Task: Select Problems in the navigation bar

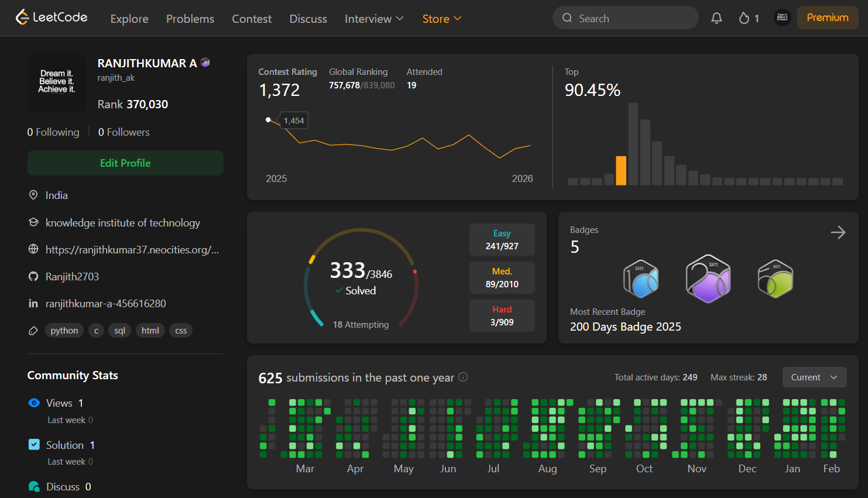Action: [190, 18]
